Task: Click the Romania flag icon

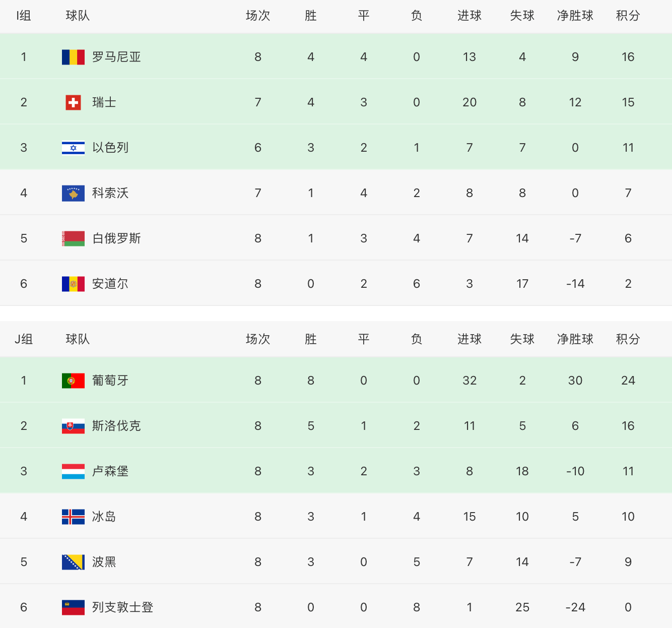Action: click(73, 57)
